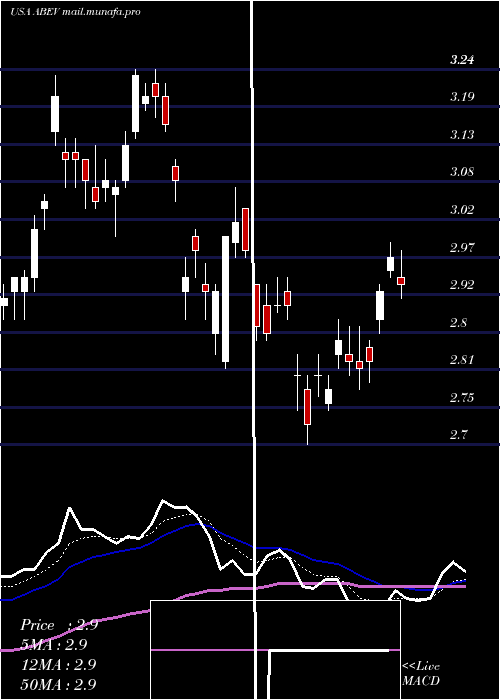Click the '50MA : 2.9' readout
This screenshot has height=700, width=500.
pos(59,684)
